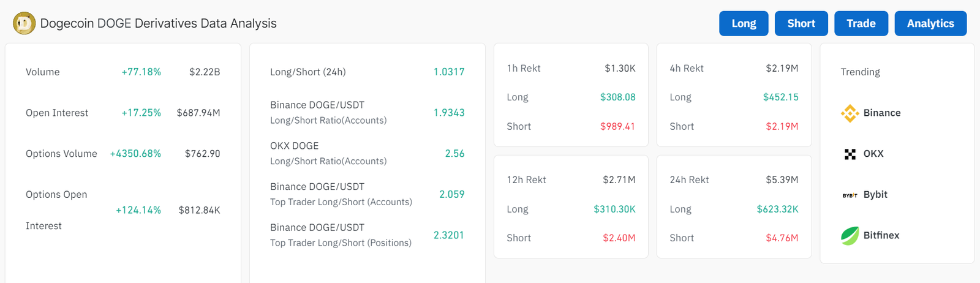This screenshot has height=283, width=980.
Task: Open the Bitfinex exchange name link
Action: 881,235
